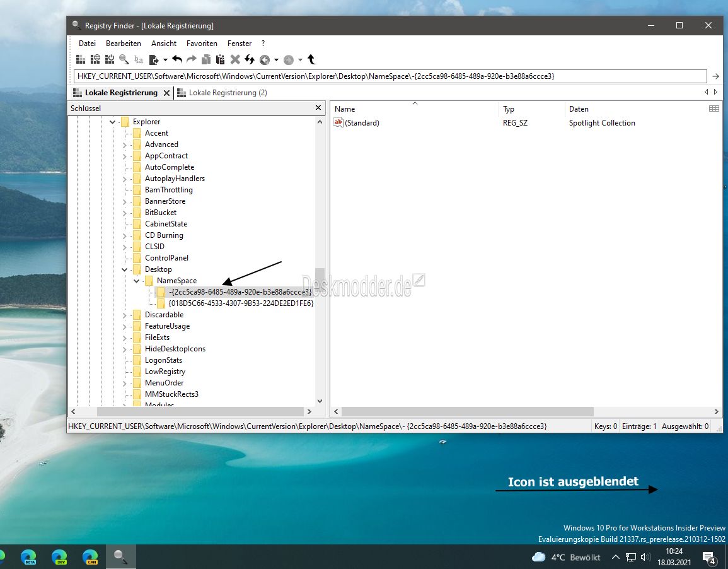Select the HideDesktopIcons key in tree
The height and width of the screenshot is (569, 728).
click(175, 349)
